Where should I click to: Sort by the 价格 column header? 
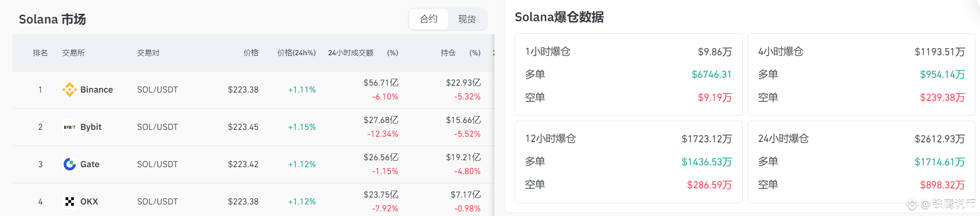click(251, 53)
